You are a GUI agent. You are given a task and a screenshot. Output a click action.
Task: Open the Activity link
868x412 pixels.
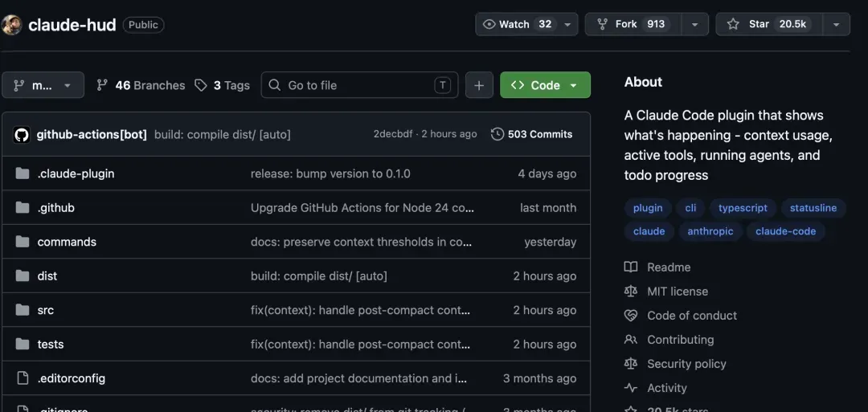click(667, 388)
